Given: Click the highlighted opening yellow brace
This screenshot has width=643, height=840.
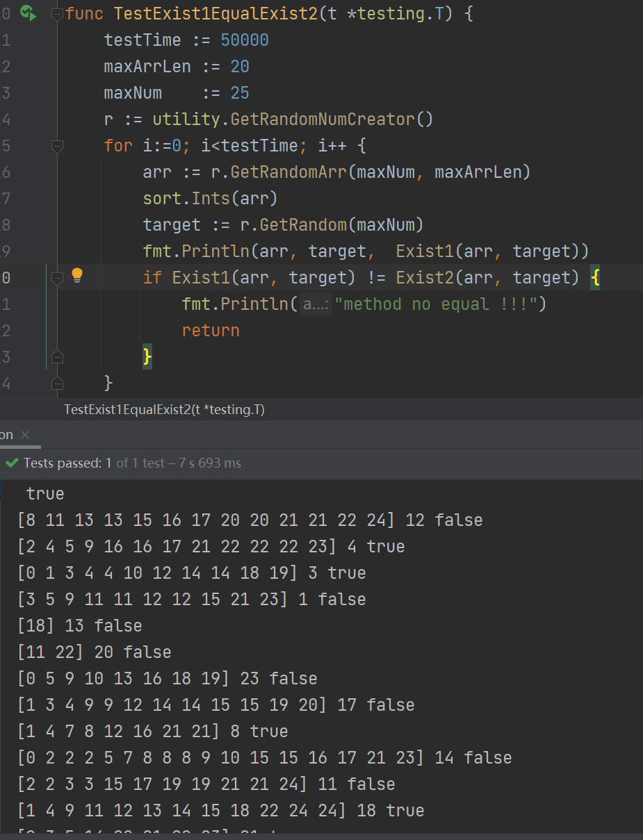Looking at the screenshot, I should (x=595, y=278).
